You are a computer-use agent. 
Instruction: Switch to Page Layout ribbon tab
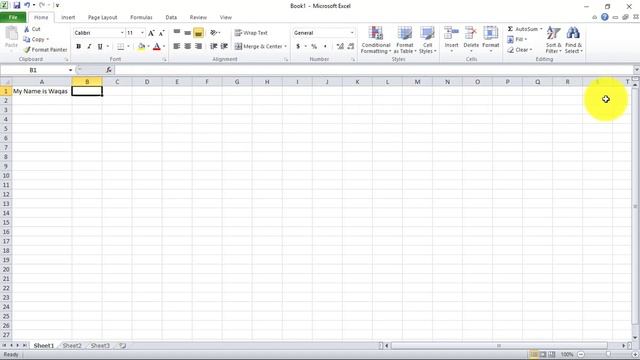[x=102, y=18]
